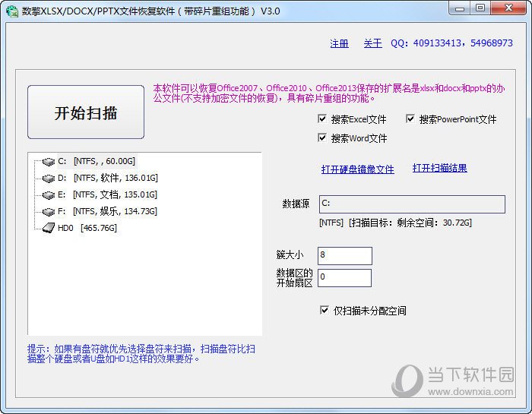
Task: Uncheck 仅扫描未分配空间 checkbox
Action: coord(325,310)
